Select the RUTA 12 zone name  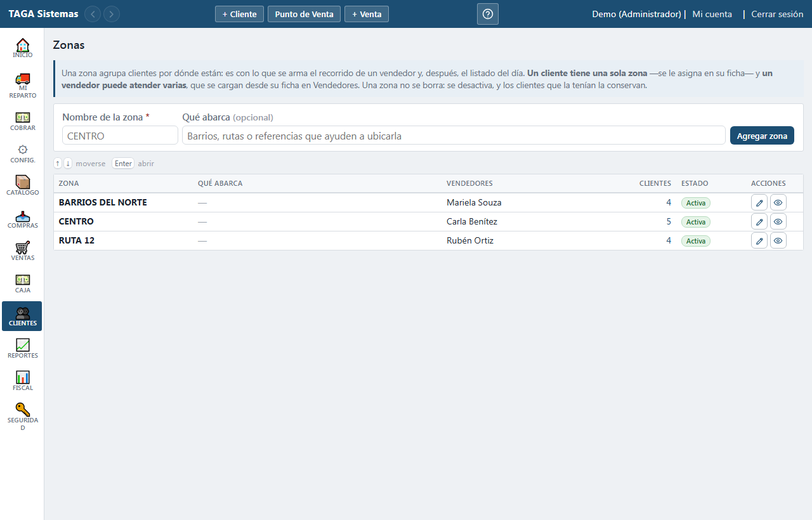coord(77,241)
